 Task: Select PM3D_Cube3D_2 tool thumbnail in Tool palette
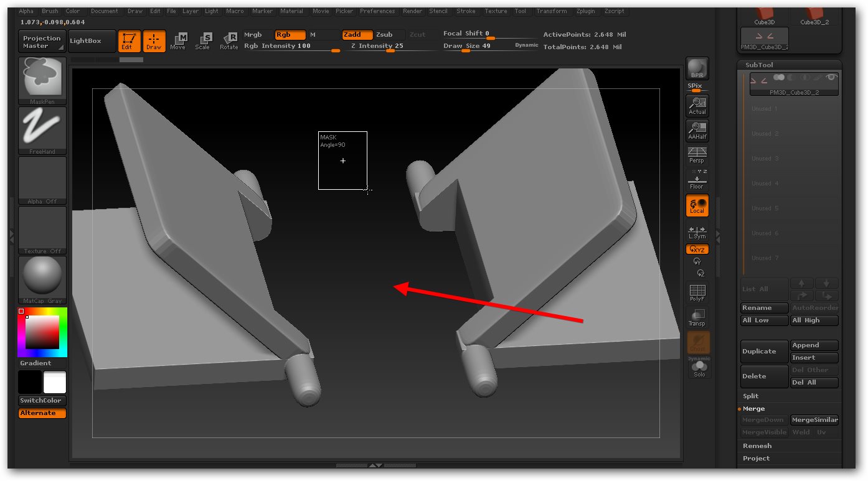pos(765,39)
